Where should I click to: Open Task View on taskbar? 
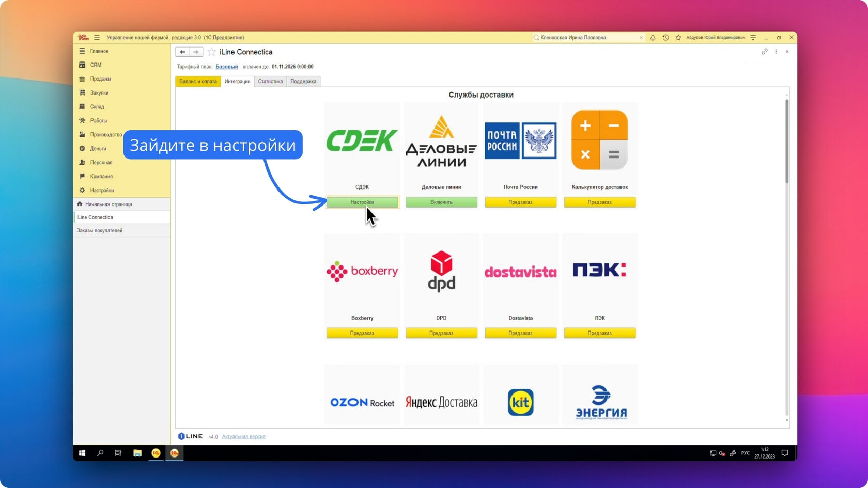point(118,453)
